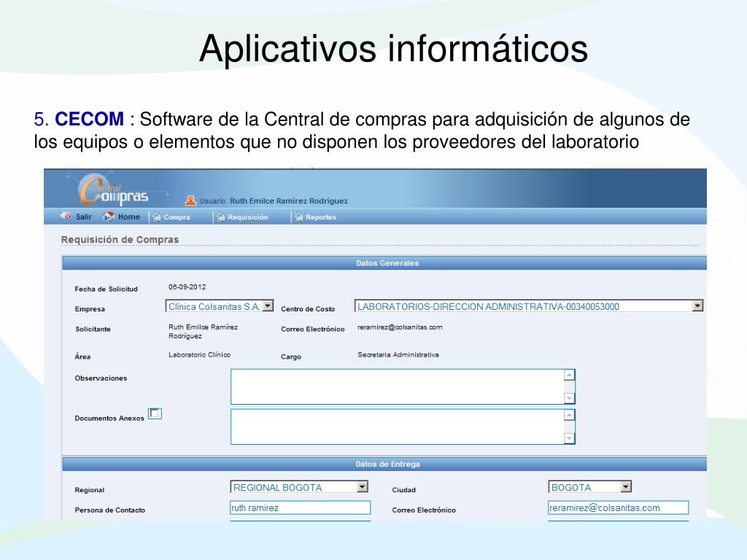Screen dimensions: 747x560
Task: Click the Aplicativos informáticos slide title
Action: point(393,49)
